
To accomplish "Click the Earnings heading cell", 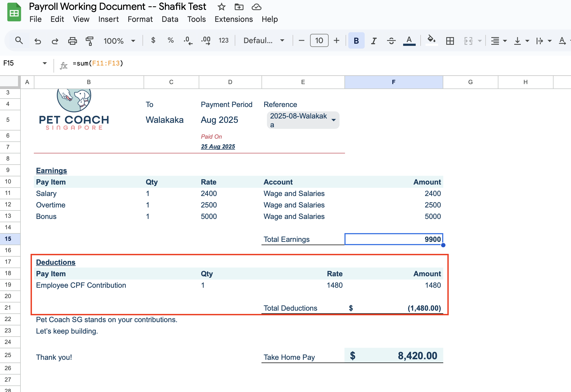I will coord(51,171).
